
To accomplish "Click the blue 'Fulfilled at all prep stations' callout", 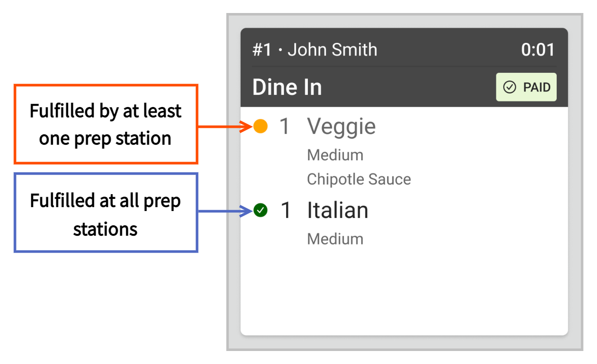I will click(x=106, y=212).
